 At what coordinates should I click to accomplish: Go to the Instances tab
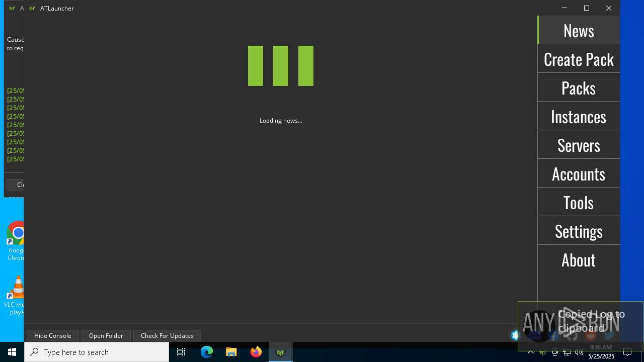click(579, 116)
